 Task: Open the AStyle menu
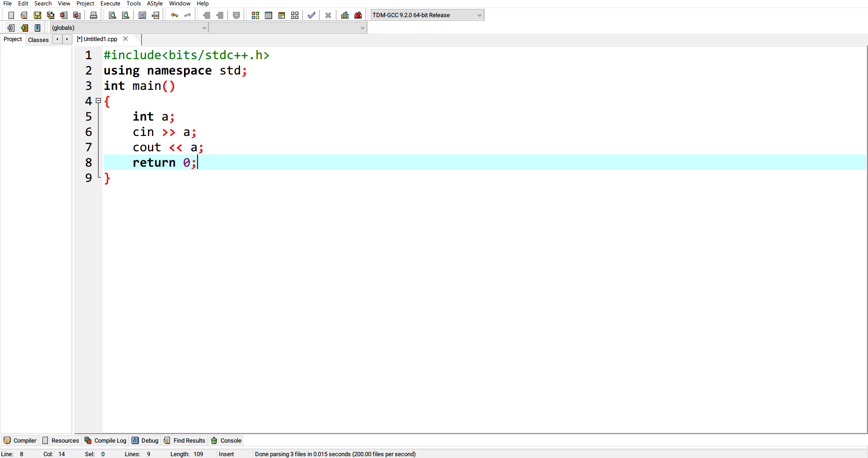pos(155,4)
